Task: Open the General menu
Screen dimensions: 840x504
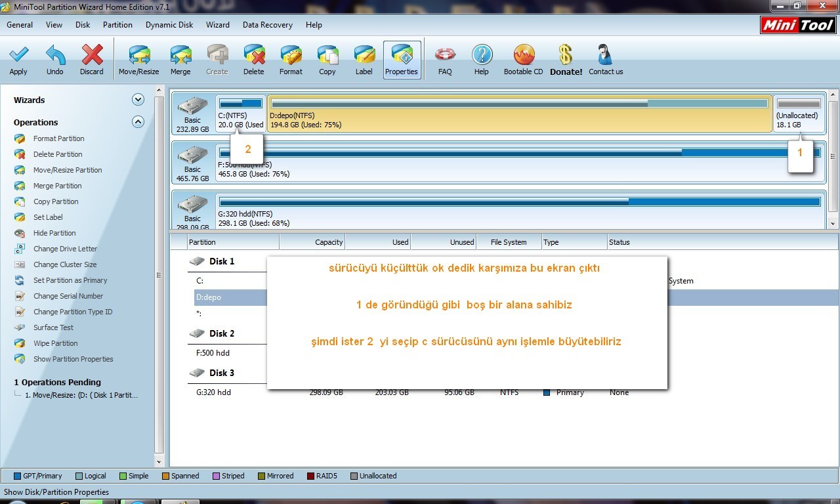Action: 20,25
